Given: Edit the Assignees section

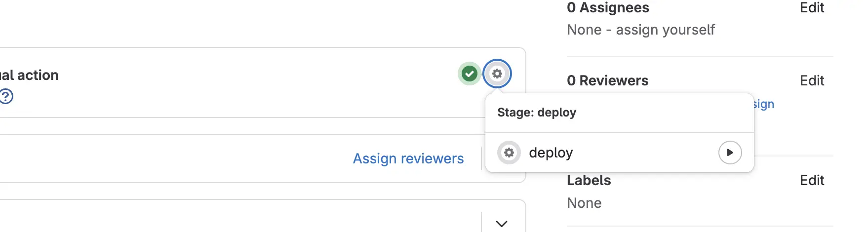Looking at the screenshot, I should click(x=812, y=8).
